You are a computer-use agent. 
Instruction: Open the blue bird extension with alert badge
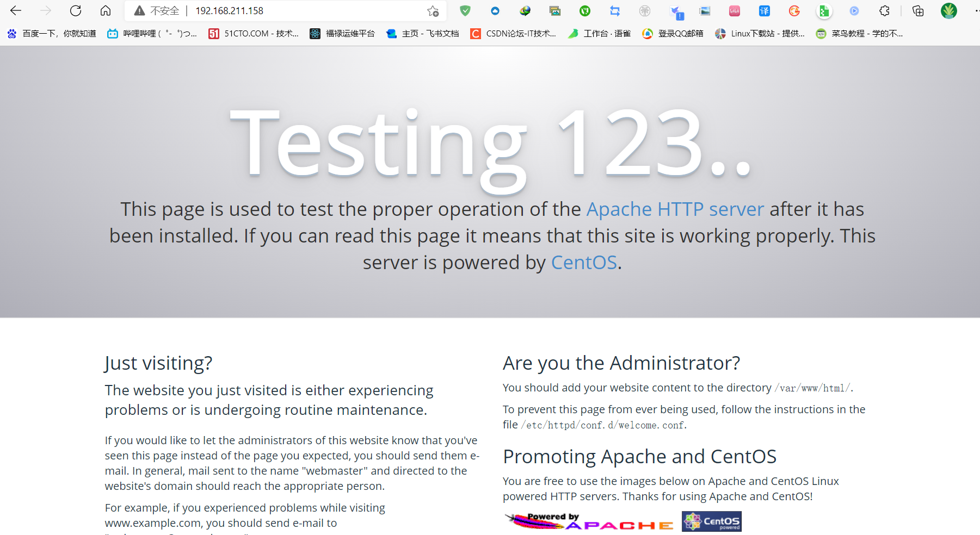click(676, 11)
